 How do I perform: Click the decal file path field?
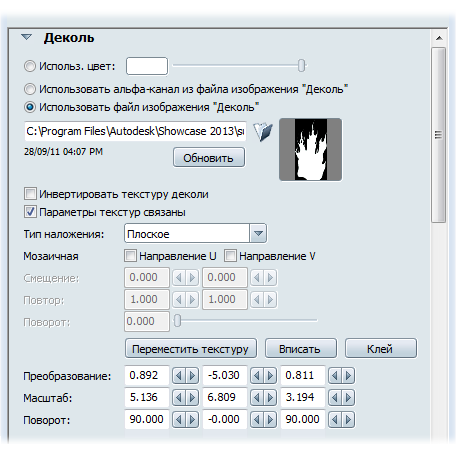(x=135, y=131)
